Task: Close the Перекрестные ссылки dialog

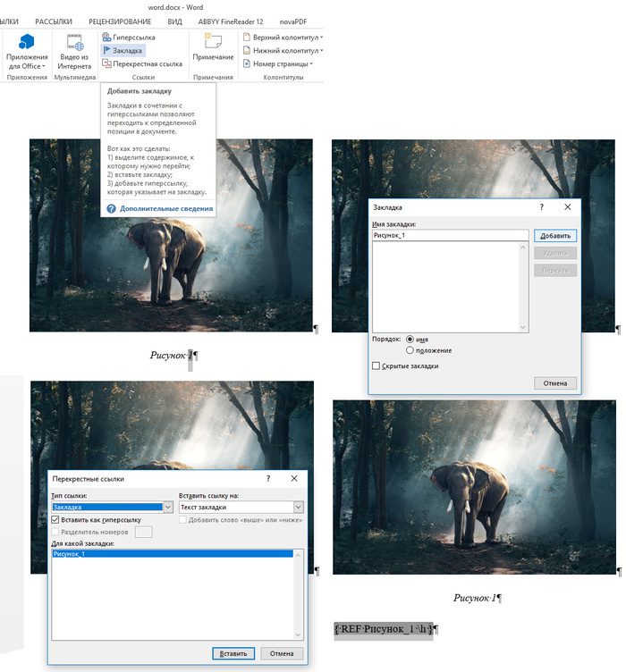Action: pyautogui.click(x=294, y=478)
